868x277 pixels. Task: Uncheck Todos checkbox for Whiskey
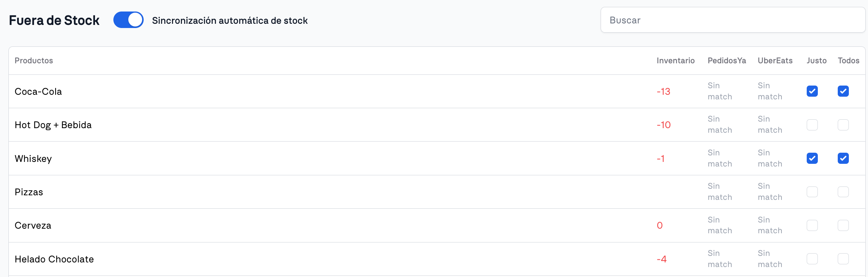coord(843,158)
